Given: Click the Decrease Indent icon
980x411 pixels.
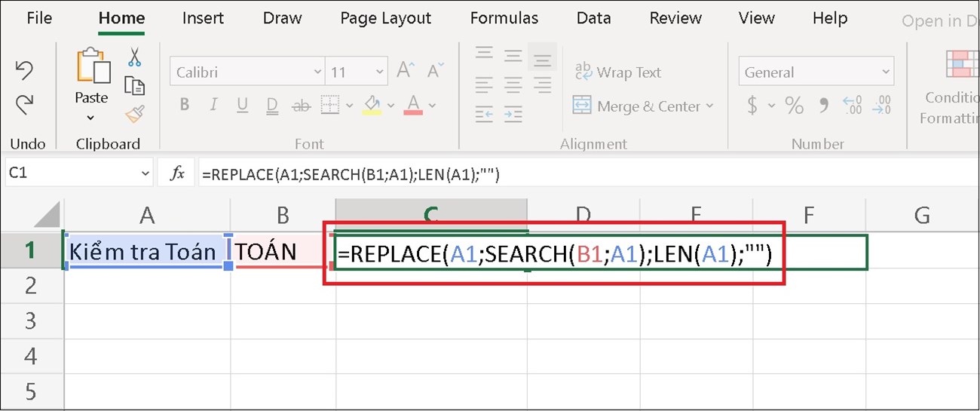Looking at the screenshot, I should click(484, 114).
